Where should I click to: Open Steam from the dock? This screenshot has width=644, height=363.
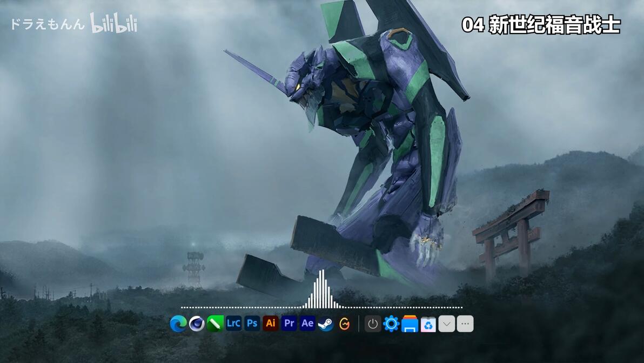pyautogui.click(x=326, y=324)
